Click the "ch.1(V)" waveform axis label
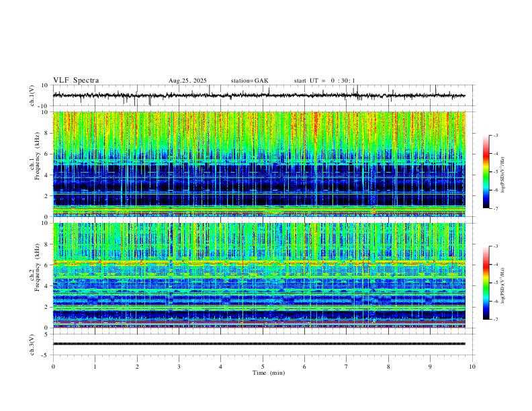 (32, 95)
